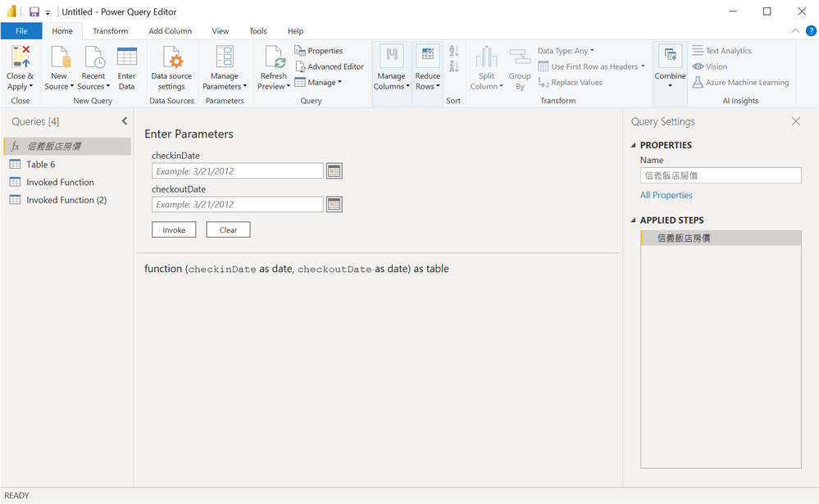Expand Use First Row as Headers dropdown
Viewport: 819px width, 504px height.
(x=643, y=66)
